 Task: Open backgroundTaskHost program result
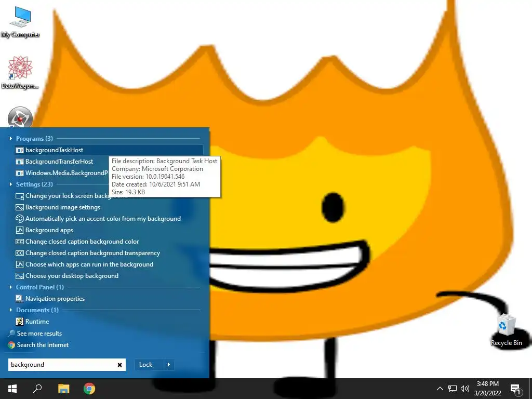click(x=109, y=150)
